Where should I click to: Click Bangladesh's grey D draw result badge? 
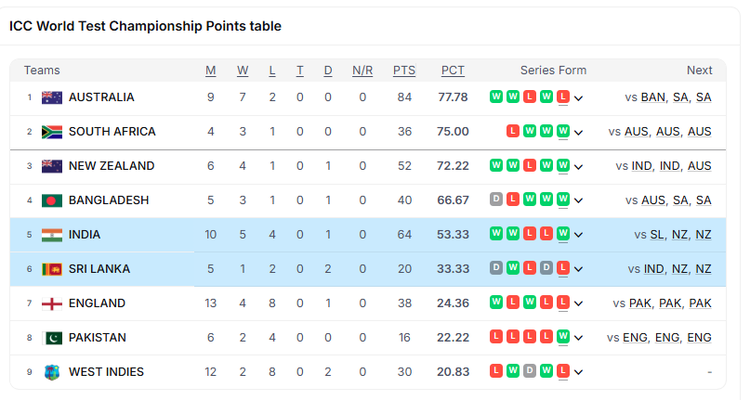(496, 199)
